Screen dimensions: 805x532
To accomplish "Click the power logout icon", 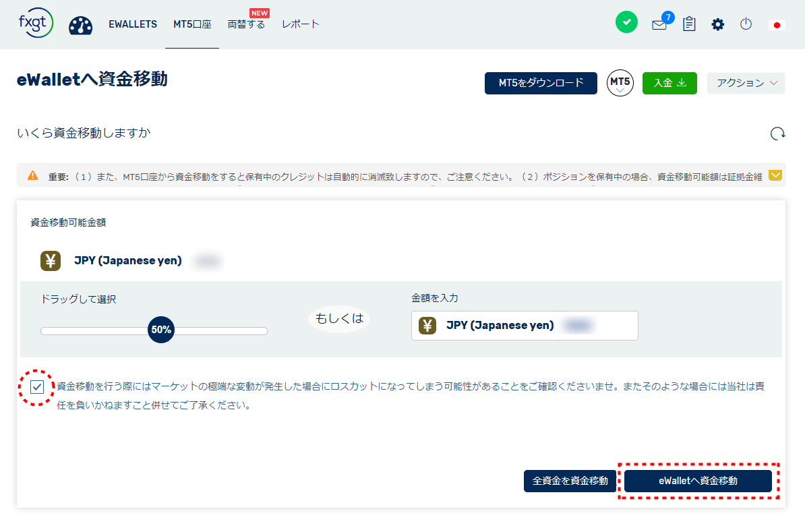I will [x=746, y=24].
